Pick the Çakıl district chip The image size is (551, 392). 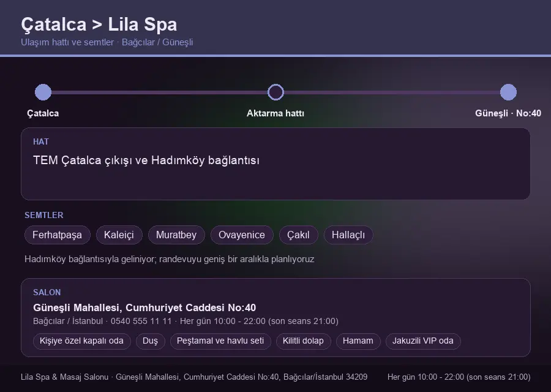[298, 235]
